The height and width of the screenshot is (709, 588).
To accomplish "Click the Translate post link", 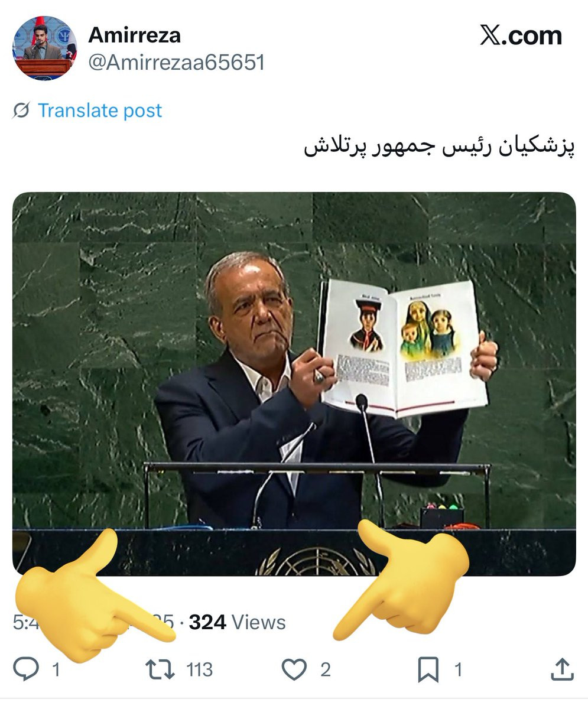I will click(x=100, y=110).
